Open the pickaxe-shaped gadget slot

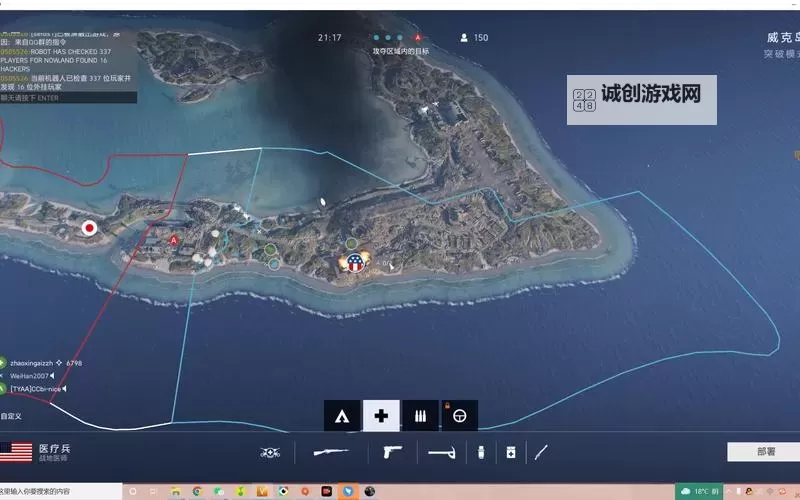click(442, 453)
